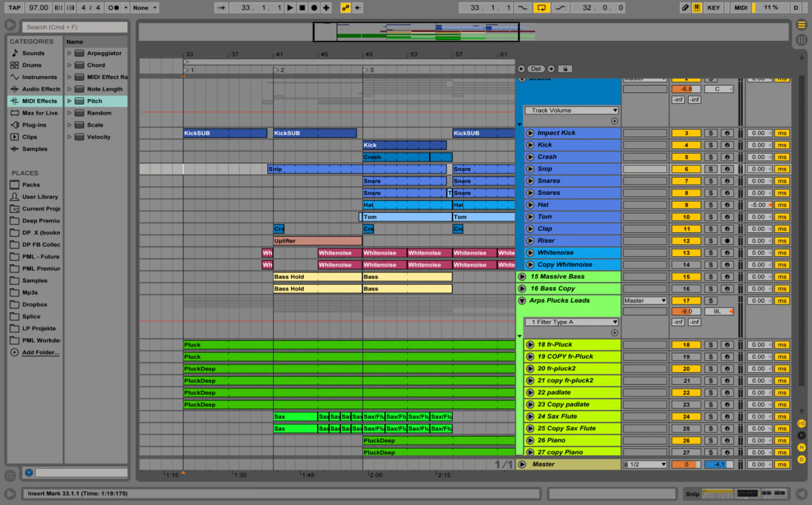The width and height of the screenshot is (812, 505).
Task: Select the Bass Hold clip on track 15
Action: pyautogui.click(x=317, y=277)
